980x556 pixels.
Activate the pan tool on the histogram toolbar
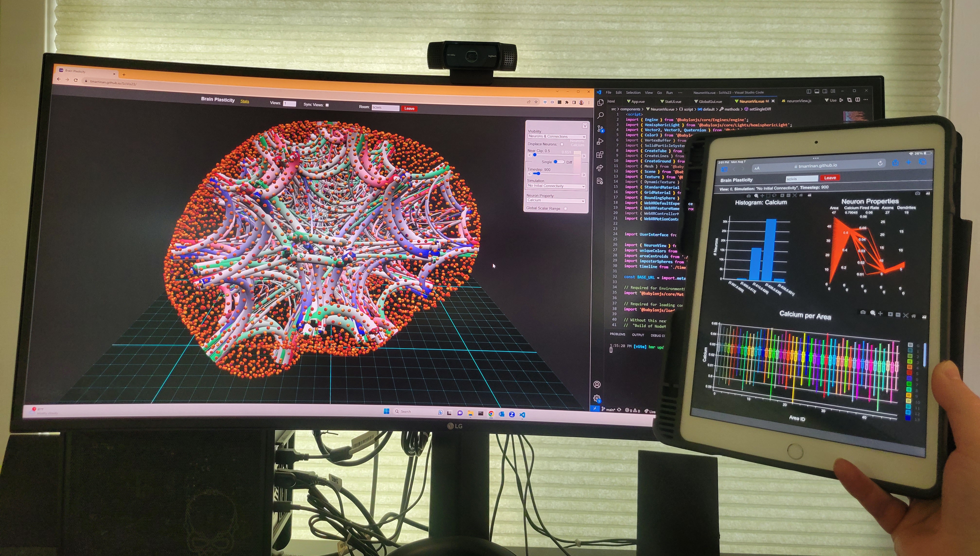(762, 196)
